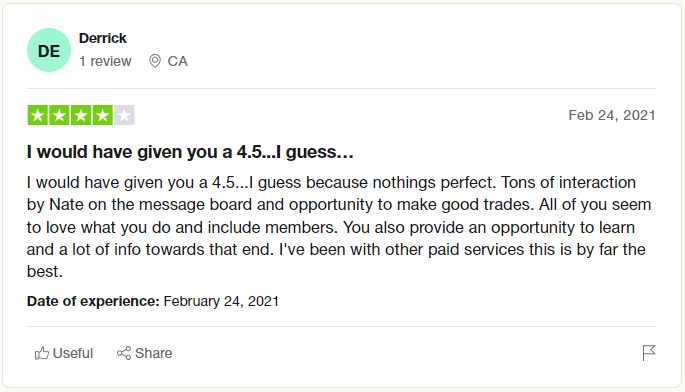This screenshot has height=392, width=685.
Task: Open the DE avatar circle for Derrick
Action: 49,50
